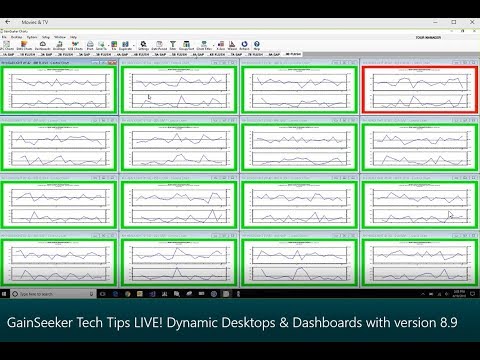Switch to the 6B FLUSH tab
The height and width of the screenshot is (360, 480).
217,54
